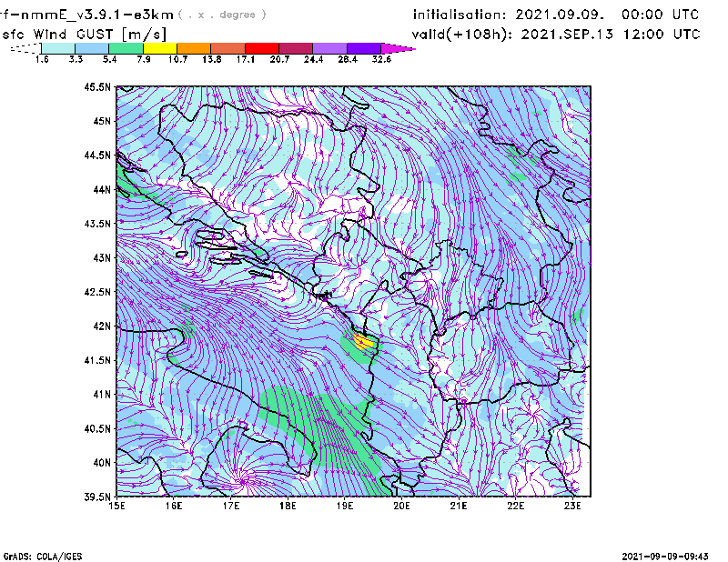The image size is (728, 562).
Task: Click the green 5.4–7.9 legend swatch
Action: coord(126,48)
